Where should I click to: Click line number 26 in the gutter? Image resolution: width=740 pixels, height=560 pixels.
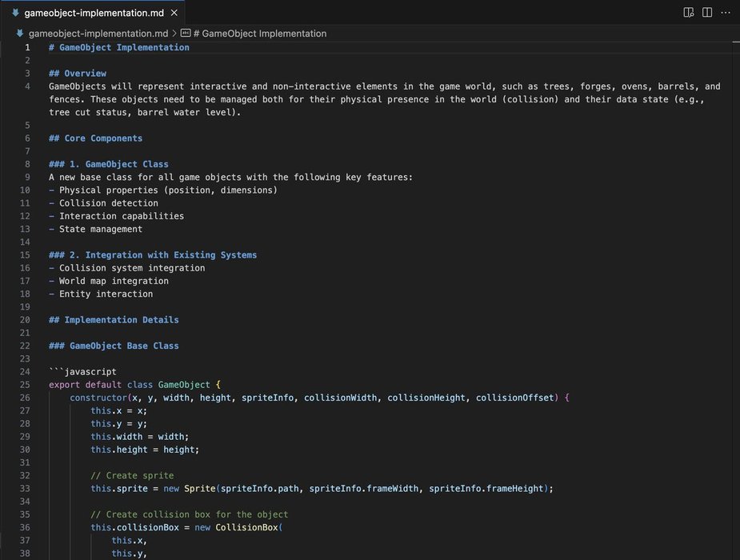(x=25, y=398)
